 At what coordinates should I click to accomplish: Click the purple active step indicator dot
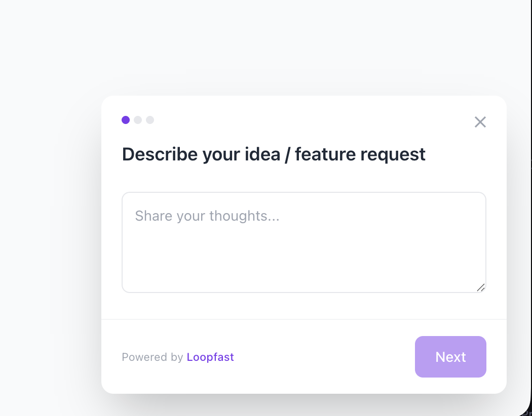pyautogui.click(x=125, y=120)
